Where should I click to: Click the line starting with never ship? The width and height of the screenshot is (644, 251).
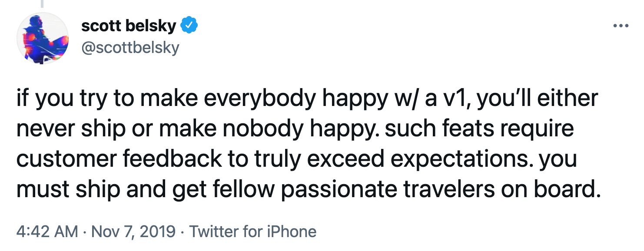point(295,129)
